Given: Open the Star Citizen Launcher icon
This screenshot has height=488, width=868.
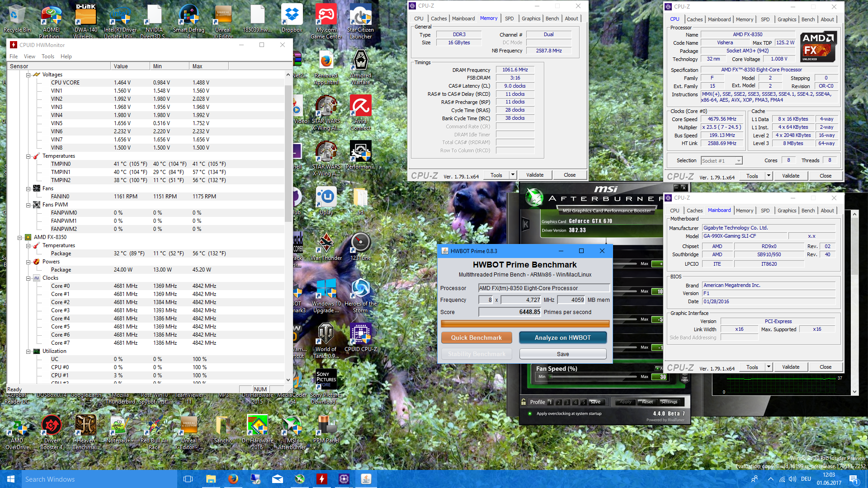Looking at the screenshot, I should 360,22.
